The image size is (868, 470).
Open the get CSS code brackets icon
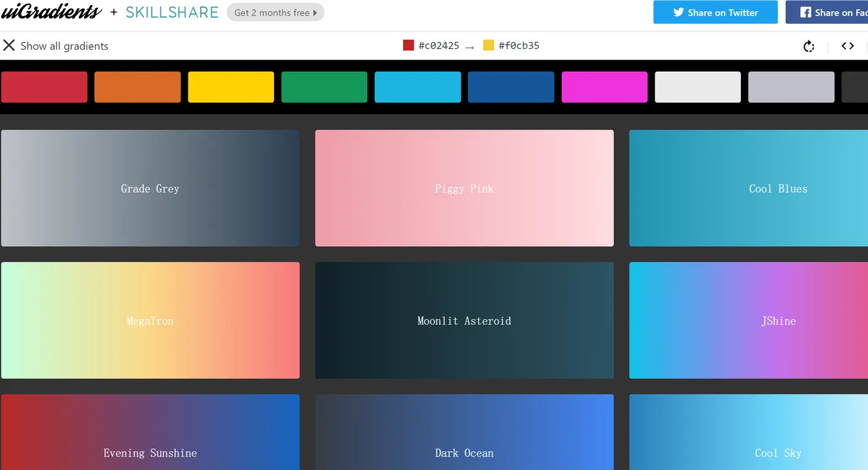(x=848, y=46)
